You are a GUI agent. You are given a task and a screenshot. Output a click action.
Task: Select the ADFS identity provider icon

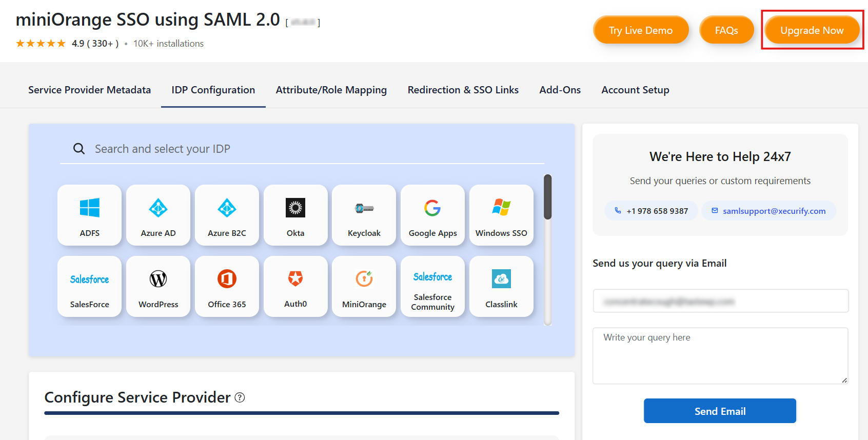pos(89,215)
